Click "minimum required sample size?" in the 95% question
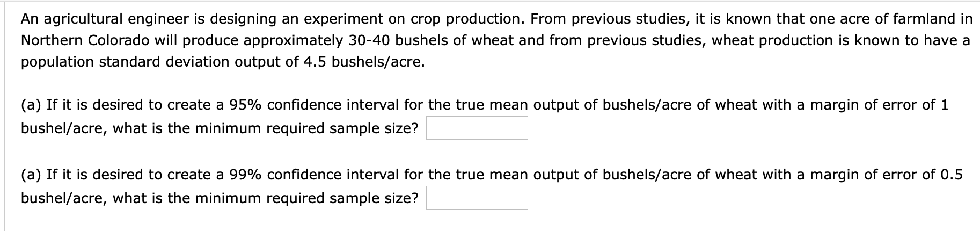This screenshot has width=980, height=231. coord(306,128)
